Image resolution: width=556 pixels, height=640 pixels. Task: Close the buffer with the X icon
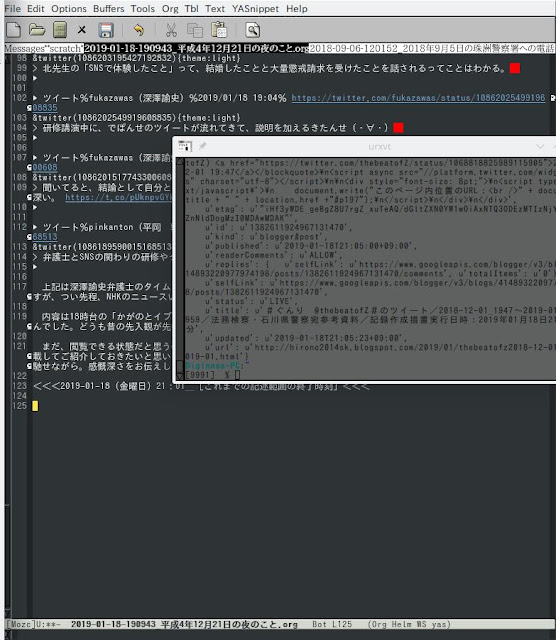[x=82, y=30]
